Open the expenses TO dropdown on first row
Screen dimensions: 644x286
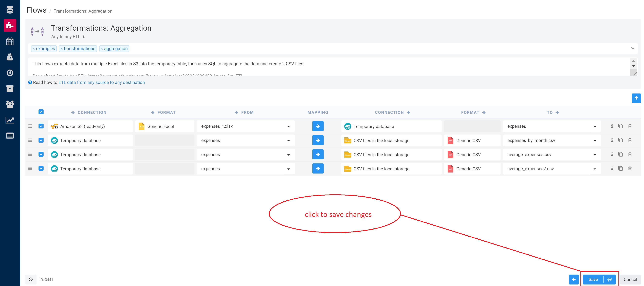595,126
